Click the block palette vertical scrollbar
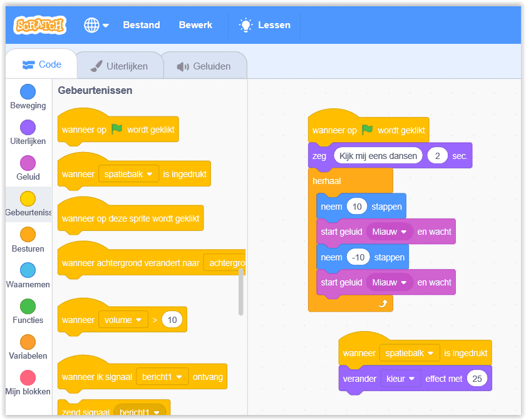The image size is (526, 420). click(x=241, y=292)
